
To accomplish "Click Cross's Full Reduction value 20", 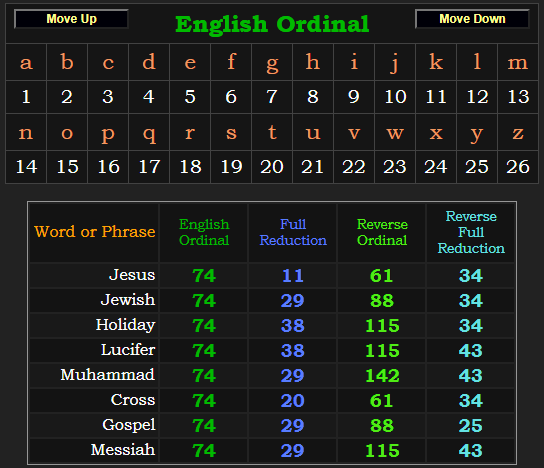I will (x=293, y=400).
